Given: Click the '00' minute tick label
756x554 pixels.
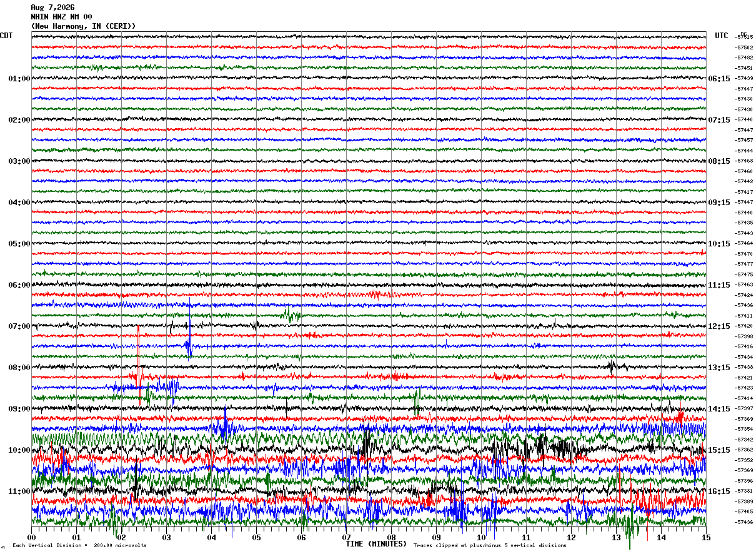Looking at the screenshot, I should [x=31, y=537].
